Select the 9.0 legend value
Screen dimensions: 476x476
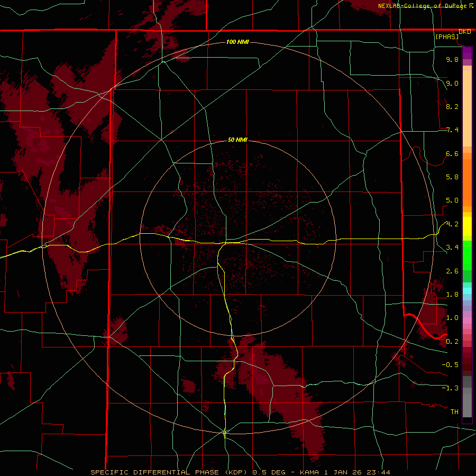pos(452,83)
